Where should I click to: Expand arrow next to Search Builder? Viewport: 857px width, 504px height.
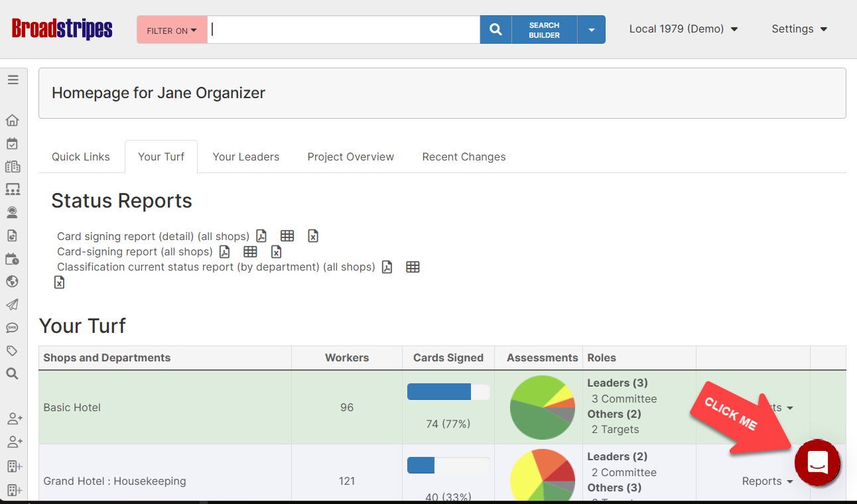[x=591, y=30]
